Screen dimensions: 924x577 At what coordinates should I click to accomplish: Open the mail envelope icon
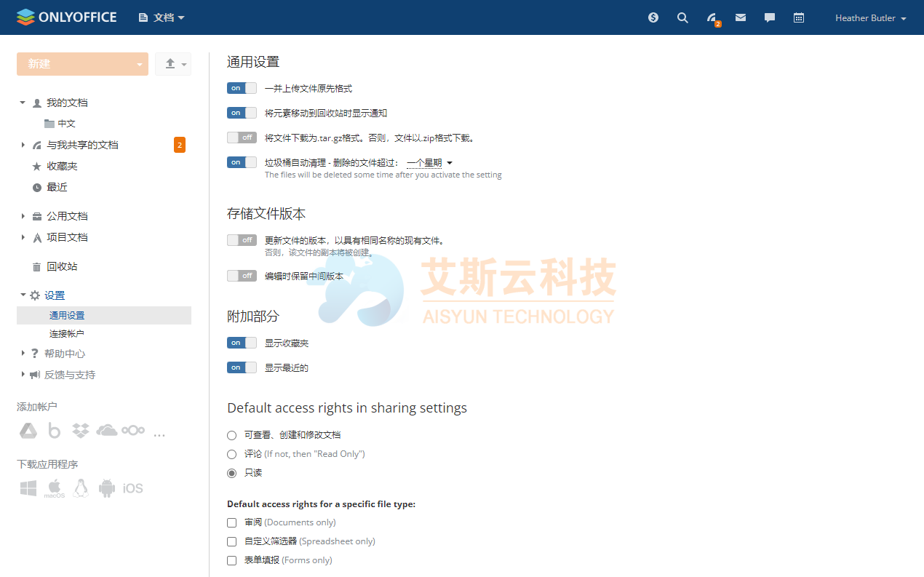point(741,17)
